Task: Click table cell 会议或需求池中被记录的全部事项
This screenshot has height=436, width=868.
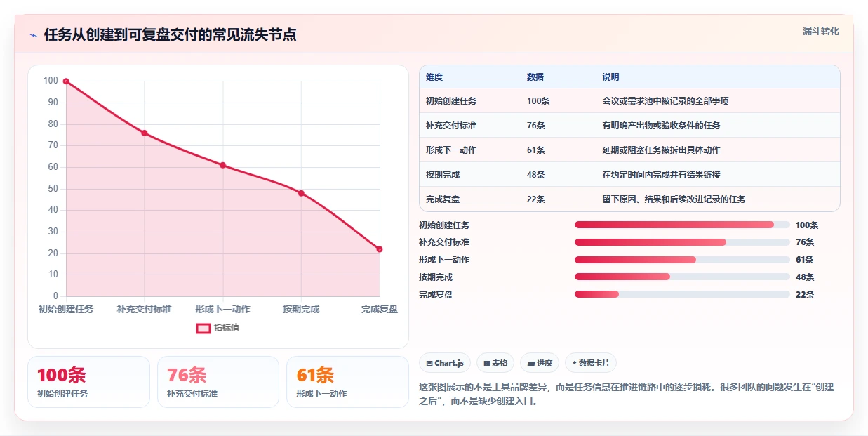Action: pyautogui.click(x=666, y=101)
